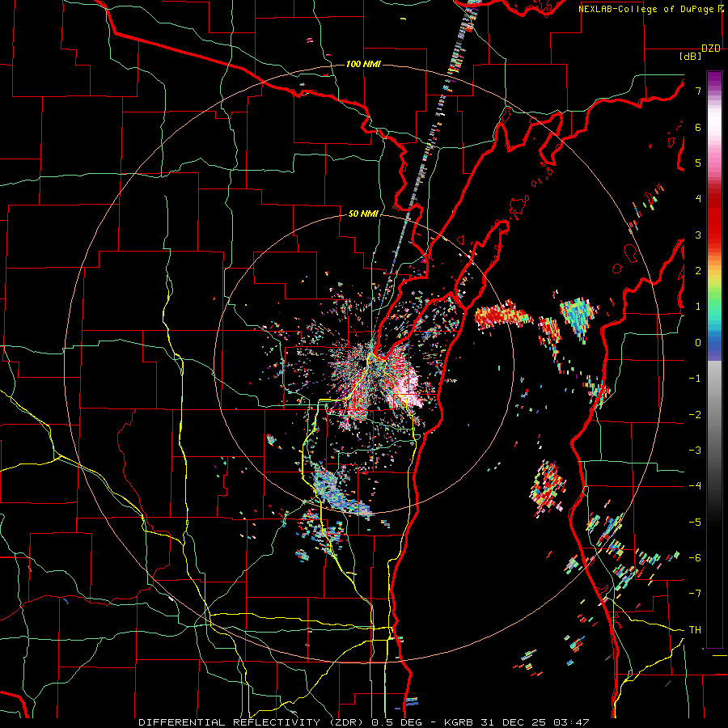Select the positive 7 dB scale value
728x728 pixels.
point(698,91)
